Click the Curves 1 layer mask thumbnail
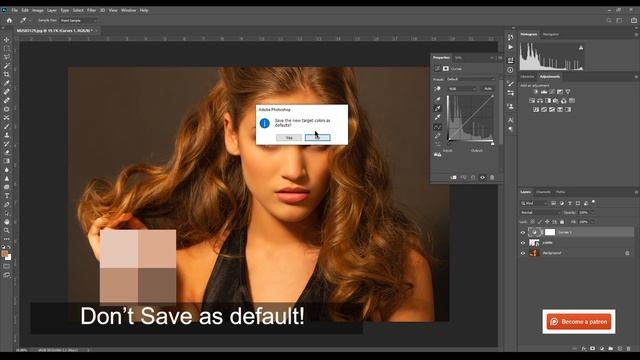Viewport: 640px width, 360px height. [550, 232]
